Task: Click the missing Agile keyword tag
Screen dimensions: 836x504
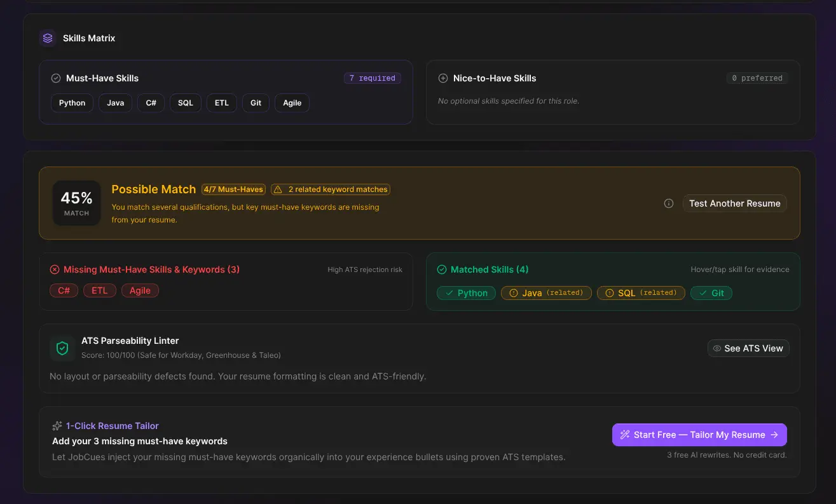Action: (140, 290)
